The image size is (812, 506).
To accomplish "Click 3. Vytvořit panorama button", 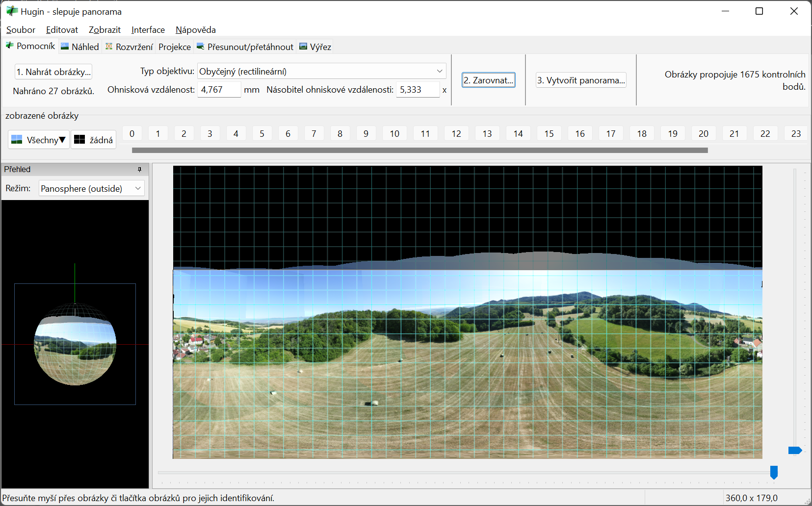I will tap(581, 80).
